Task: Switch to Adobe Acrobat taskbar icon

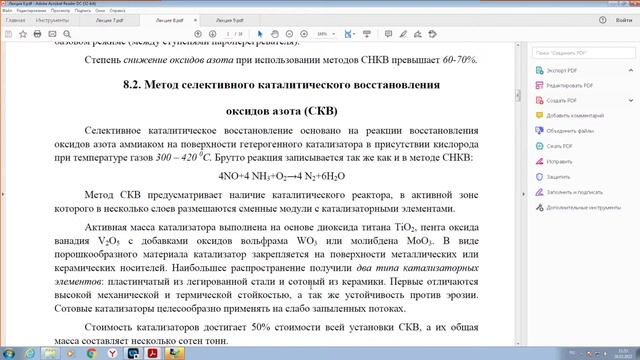Action: pyautogui.click(x=153, y=353)
